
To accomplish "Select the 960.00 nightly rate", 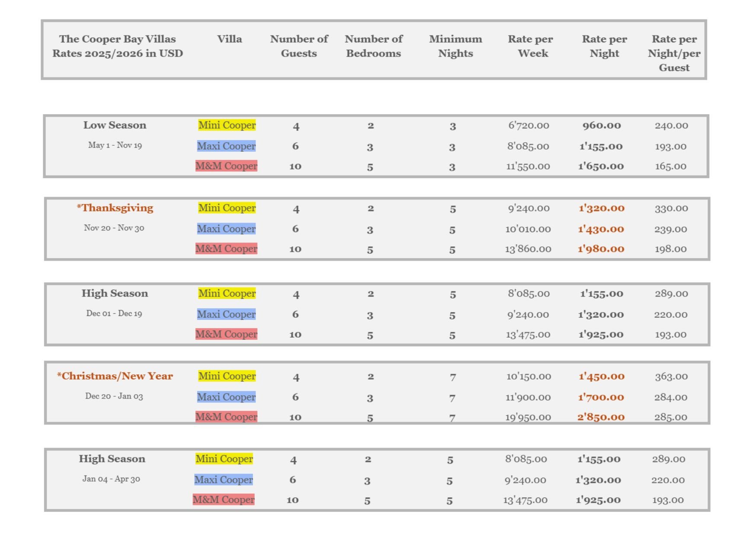I will pos(601,126).
